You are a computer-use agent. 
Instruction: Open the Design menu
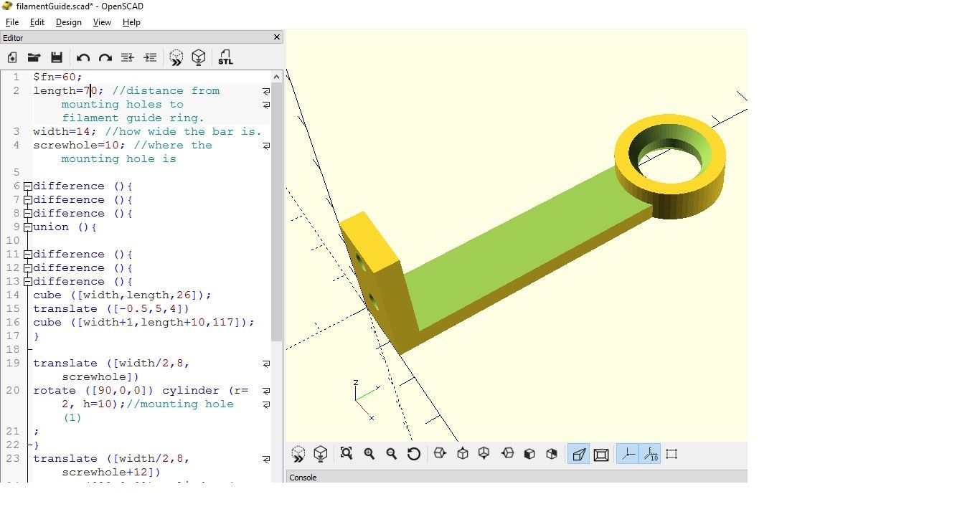coord(69,22)
